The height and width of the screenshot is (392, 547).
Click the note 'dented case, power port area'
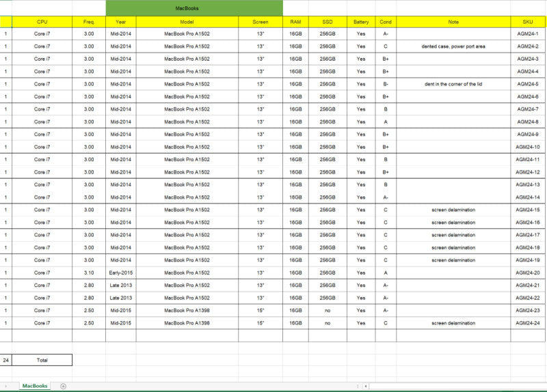(453, 46)
